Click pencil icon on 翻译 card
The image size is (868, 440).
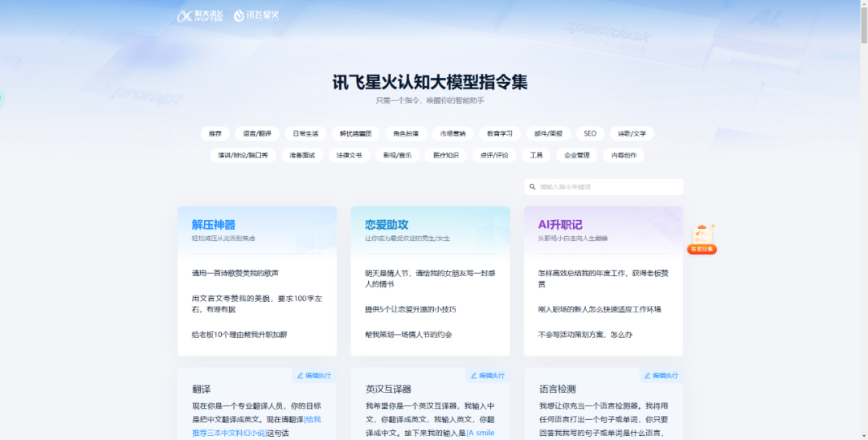coord(300,375)
